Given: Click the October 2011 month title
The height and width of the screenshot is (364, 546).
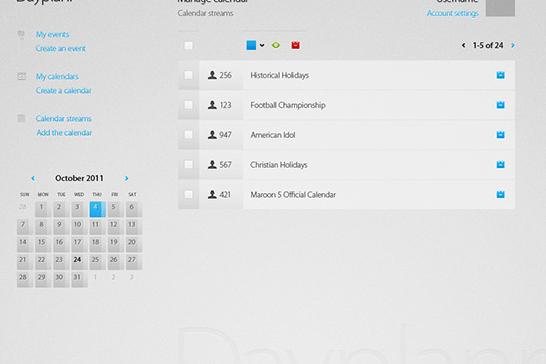Looking at the screenshot, I should click(79, 178).
